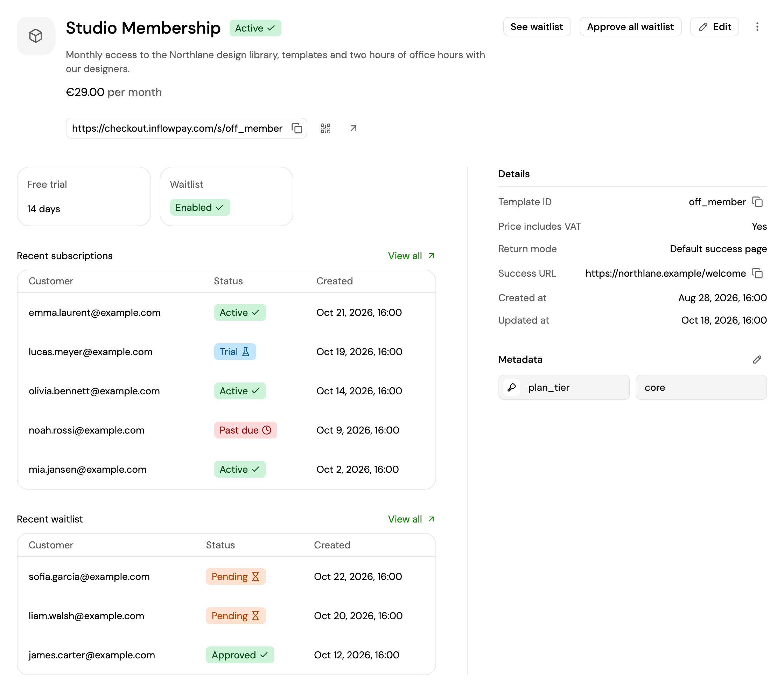Image resolution: width=784 pixels, height=692 pixels.
Task: Click the Active status badge in header
Action: (255, 28)
